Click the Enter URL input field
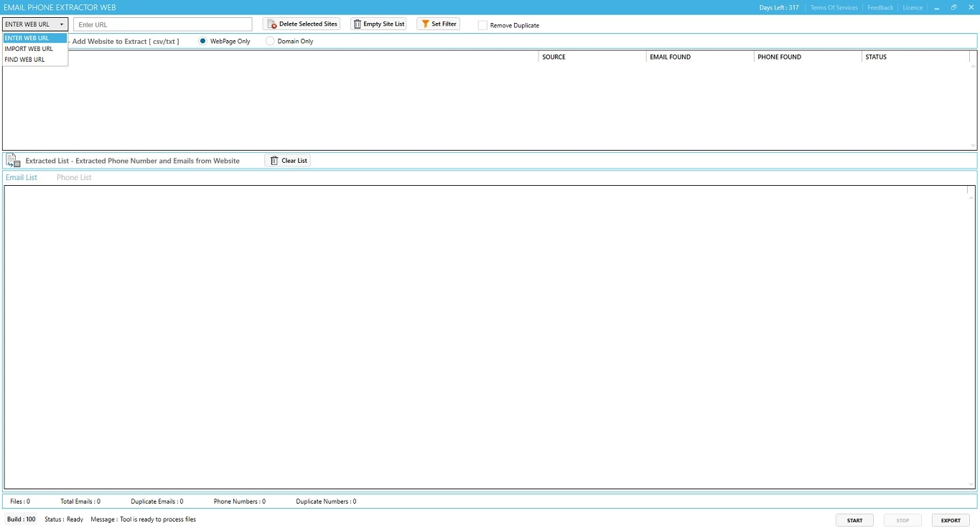Image resolution: width=980 pixels, height=528 pixels. click(x=162, y=24)
